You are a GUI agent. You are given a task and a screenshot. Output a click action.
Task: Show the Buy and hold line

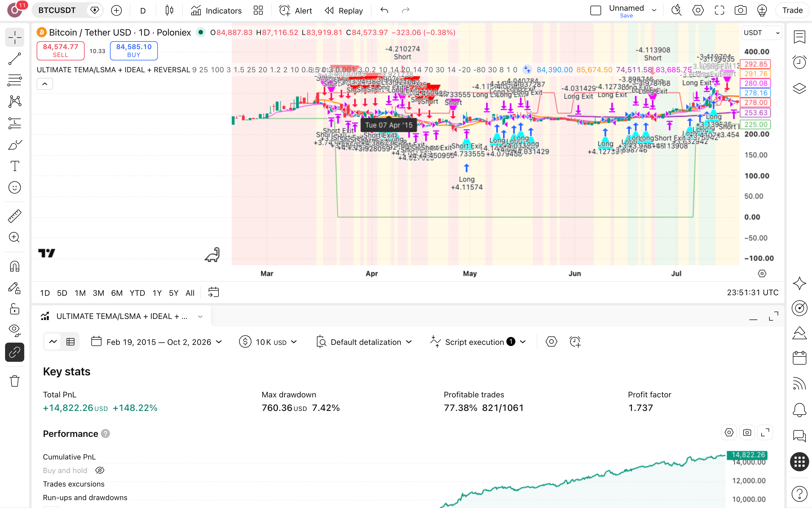pyautogui.click(x=100, y=470)
